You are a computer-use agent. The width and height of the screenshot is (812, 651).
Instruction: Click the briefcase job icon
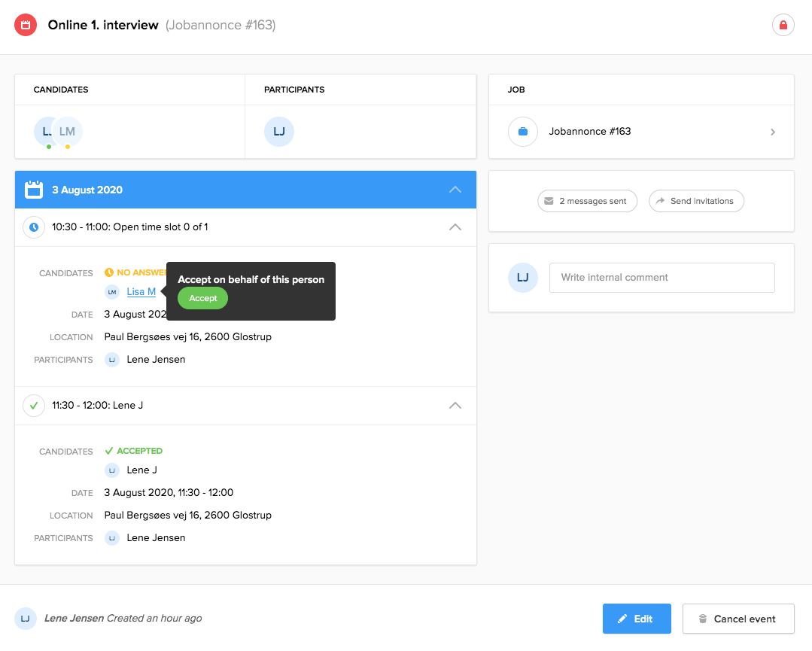523,132
